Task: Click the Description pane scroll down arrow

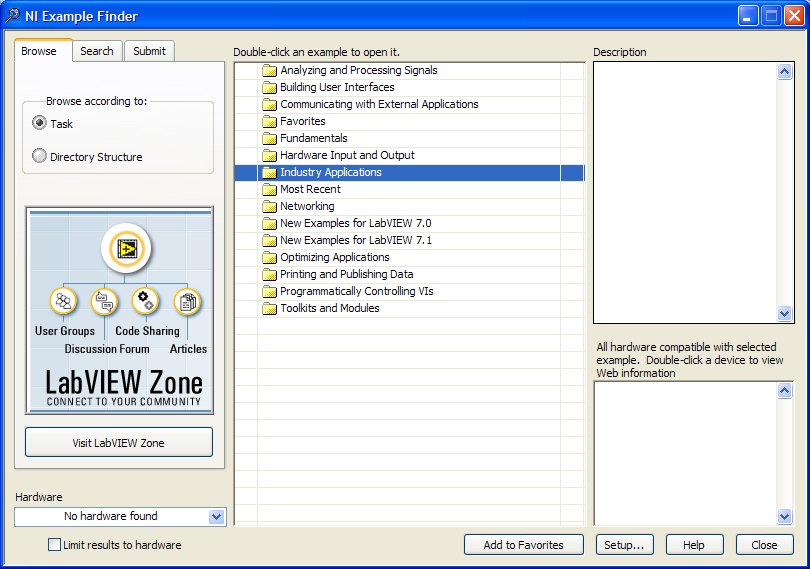Action: [x=784, y=313]
